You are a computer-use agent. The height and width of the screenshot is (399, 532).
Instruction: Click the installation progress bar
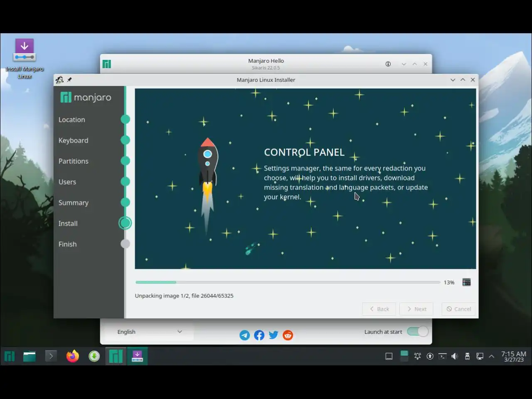tap(288, 282)
